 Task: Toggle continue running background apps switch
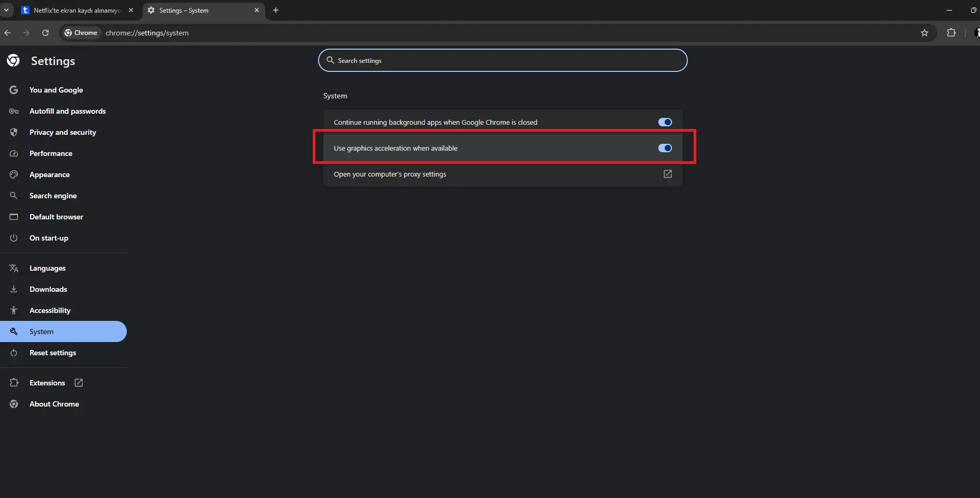tap(665, 122)
